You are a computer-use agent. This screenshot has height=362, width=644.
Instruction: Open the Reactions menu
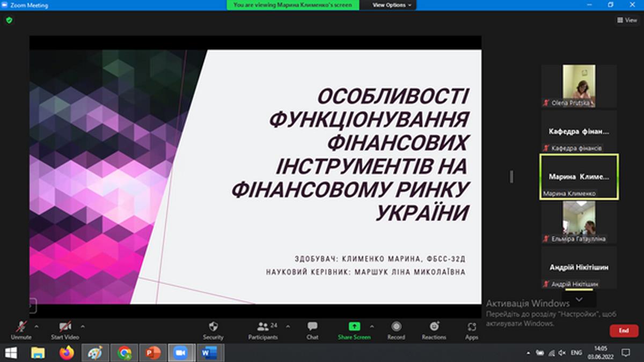(434, 327)
